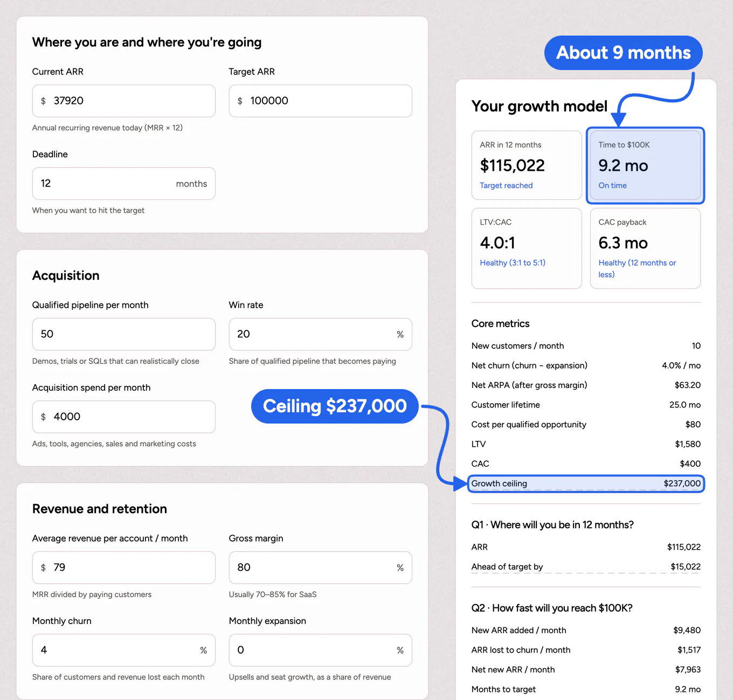
Task: Click the LTV $1,580 row
Action: [586, 444]
